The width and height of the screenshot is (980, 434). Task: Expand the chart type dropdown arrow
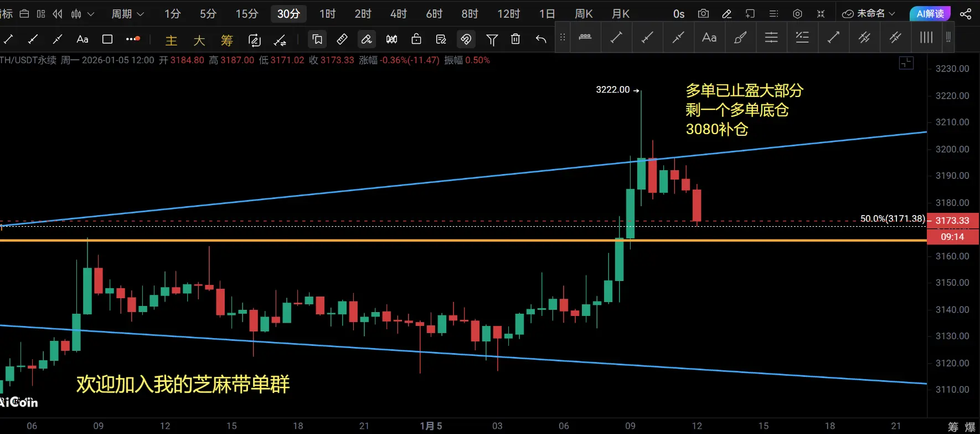point(91,14)
